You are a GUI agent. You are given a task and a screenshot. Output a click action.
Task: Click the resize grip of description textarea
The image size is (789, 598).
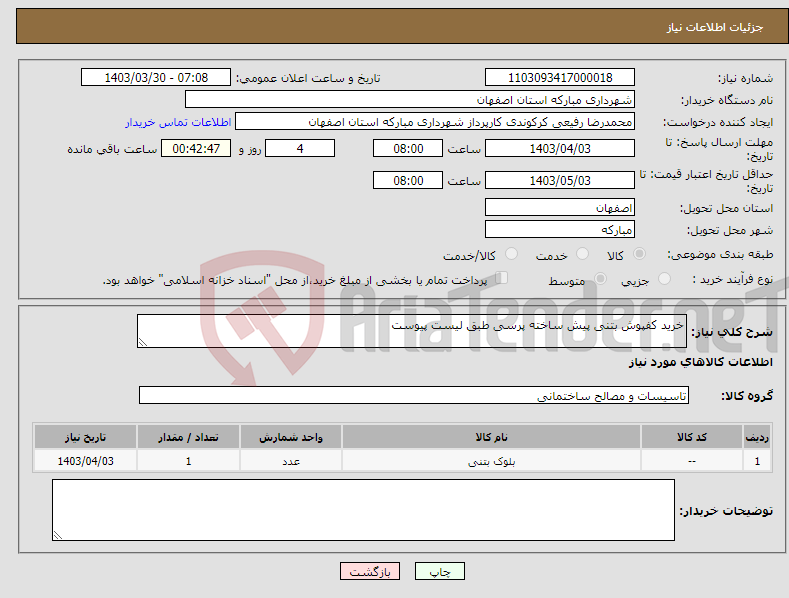coord(143,342)
